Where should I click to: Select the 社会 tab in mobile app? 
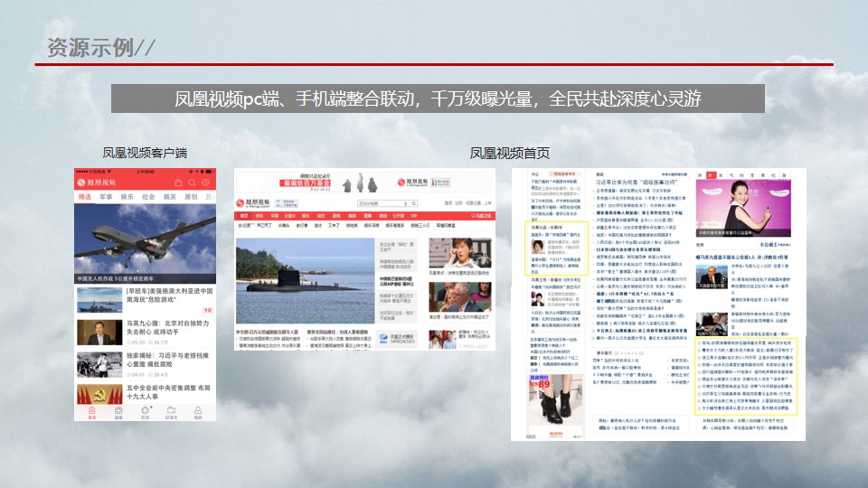pos(148,197)
